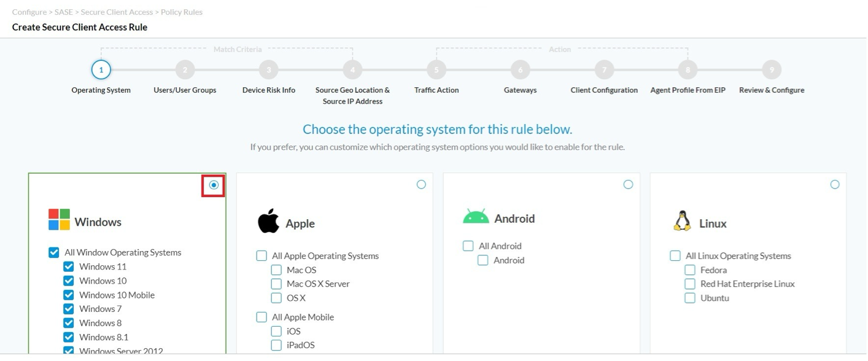Go to step 2 Users/User Groups
868x361 pixels.
click(x=185, y=71)
